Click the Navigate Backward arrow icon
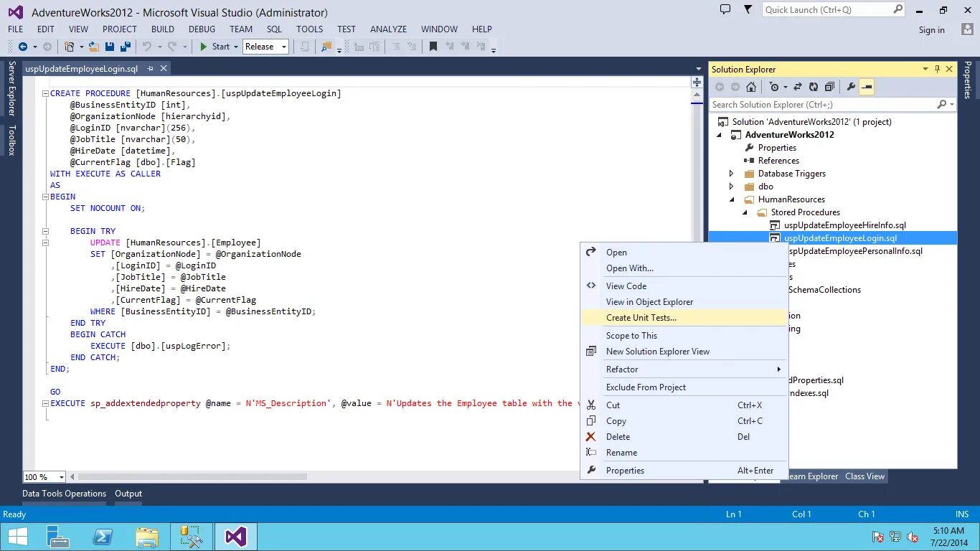980x551 pixels. coord(23,47)
